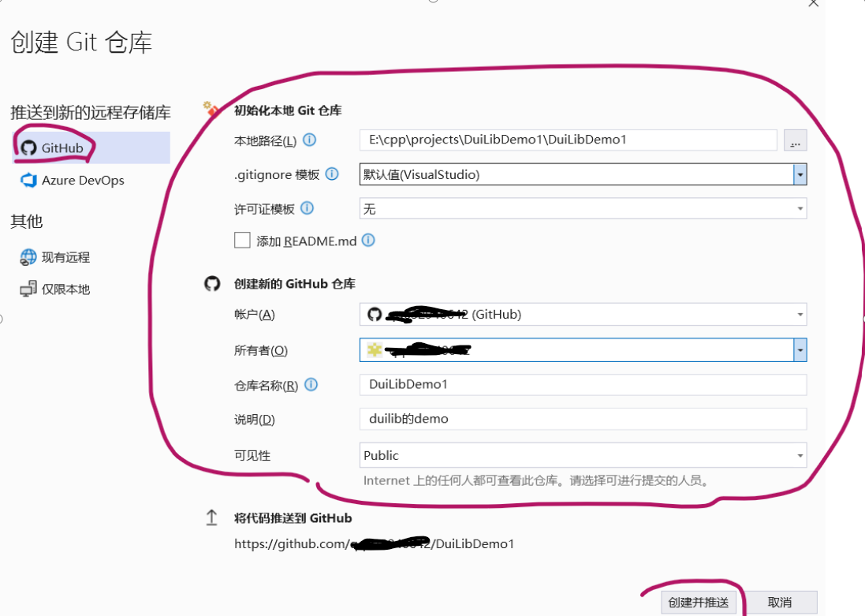Click the Azure DevOps logo icon
Viewport: 865px width, 616px height.
(28, 181)
